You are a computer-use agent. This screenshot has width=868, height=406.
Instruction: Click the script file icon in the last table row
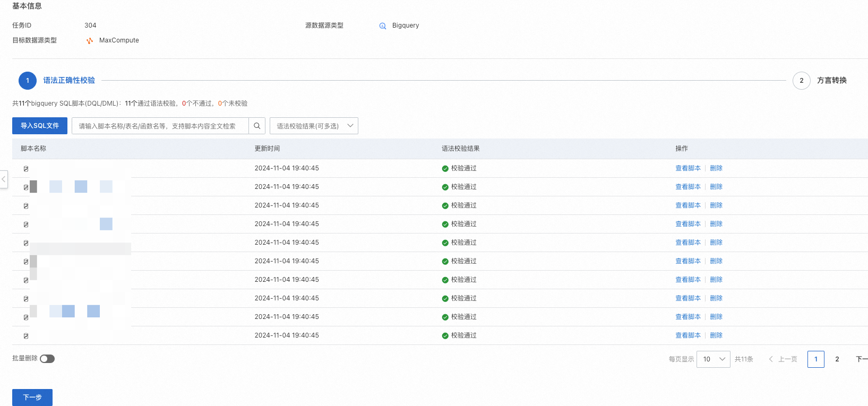pyautogui.click(x=26, y=336)
